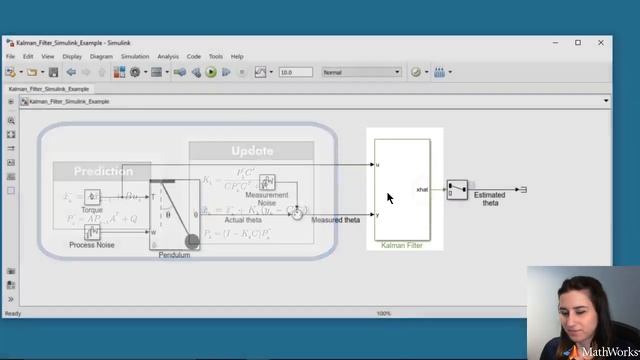The width and height of the screenshot is (640, 360).
Task: Open the Model Explorer toolbar icon
Action: point(157,72)
